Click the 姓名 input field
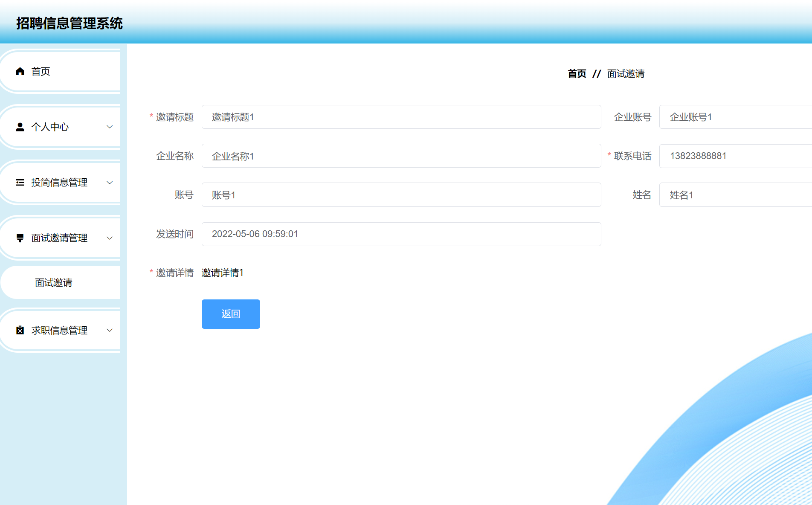 point(734,194)
